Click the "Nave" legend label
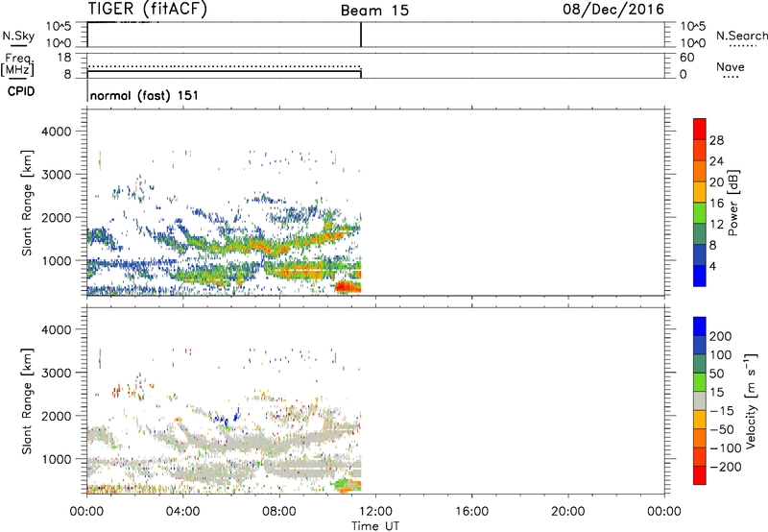Image resolution: width=768 pixels, height=532 pixels. coord(731,67)
